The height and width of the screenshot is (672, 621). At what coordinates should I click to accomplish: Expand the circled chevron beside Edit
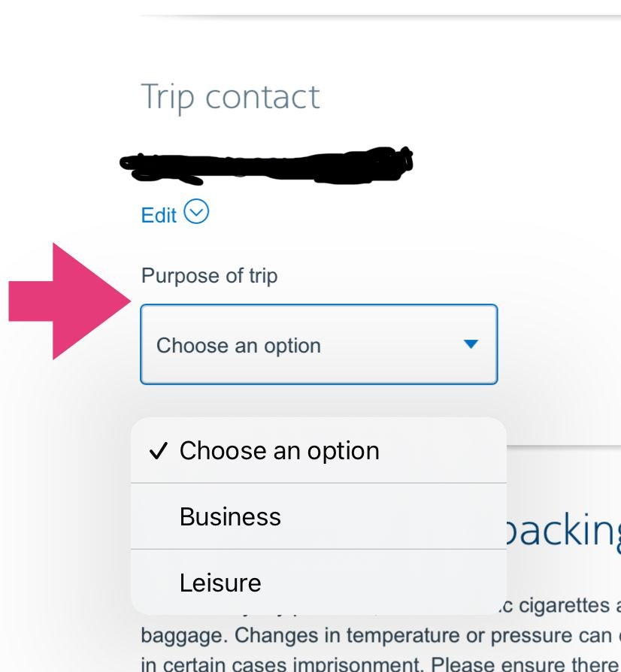click(196, 213)
